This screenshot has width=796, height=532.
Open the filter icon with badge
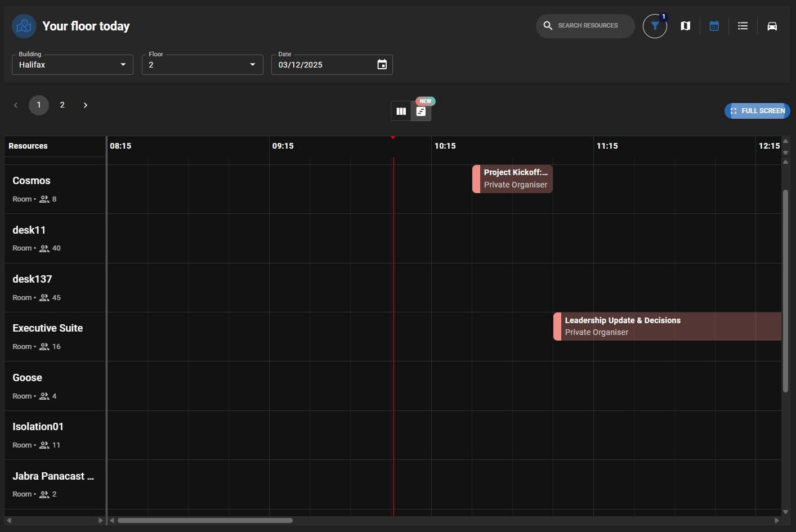(x=655, y=26)
